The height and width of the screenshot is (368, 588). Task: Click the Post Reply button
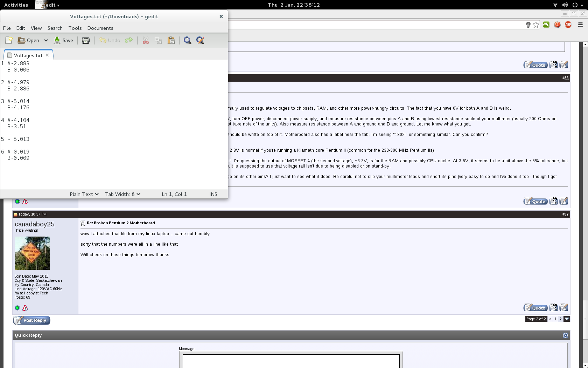coord(31,320)
